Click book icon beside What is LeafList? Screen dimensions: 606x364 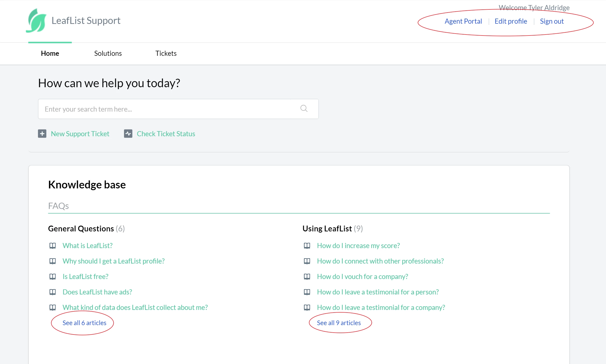[x=52, y=246]
